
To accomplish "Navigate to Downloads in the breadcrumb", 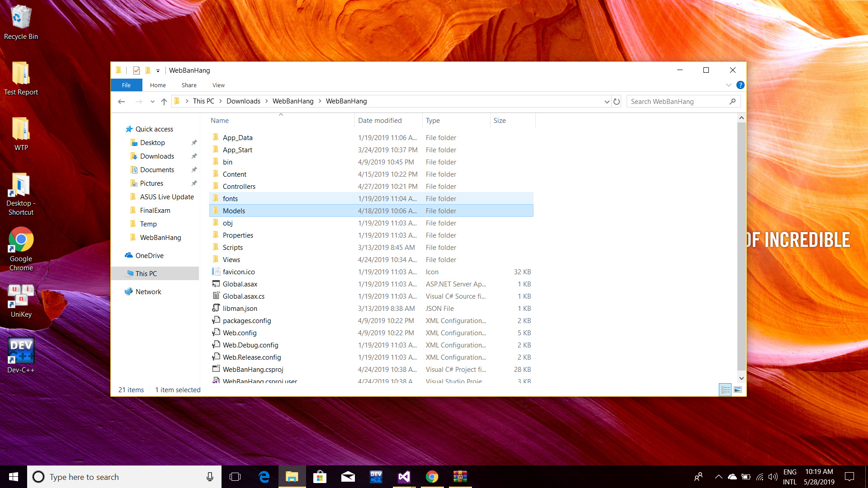I will pos(243,101).
